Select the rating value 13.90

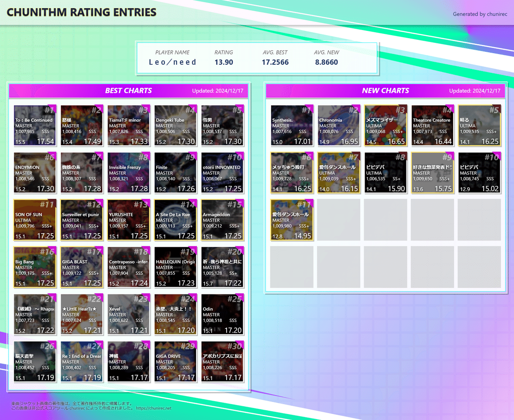(x=224, y=62)
